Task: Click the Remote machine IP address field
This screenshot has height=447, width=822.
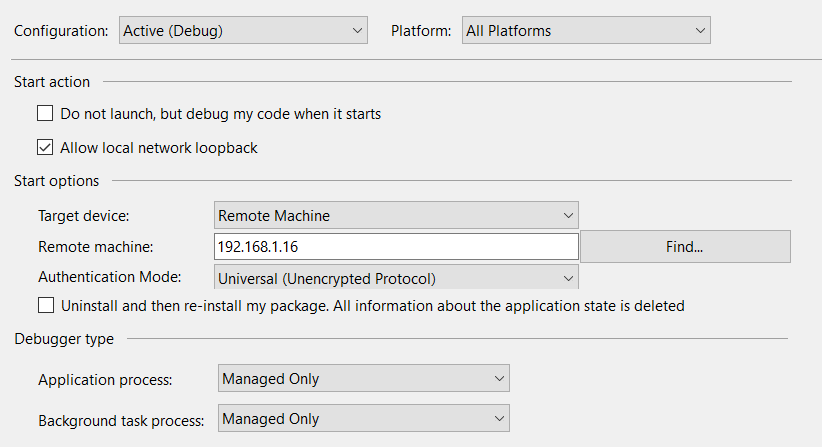Action: [x=396, y=246]
